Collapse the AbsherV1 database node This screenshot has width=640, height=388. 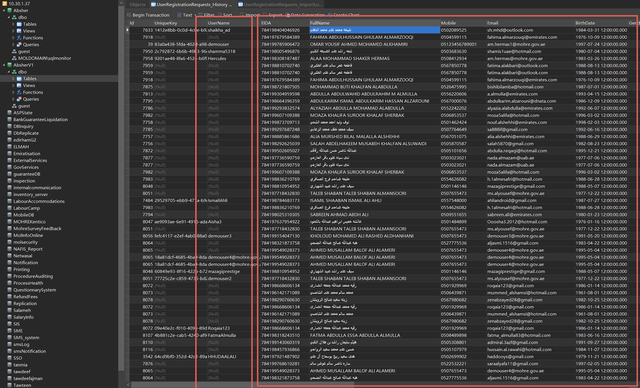[4, 65]
